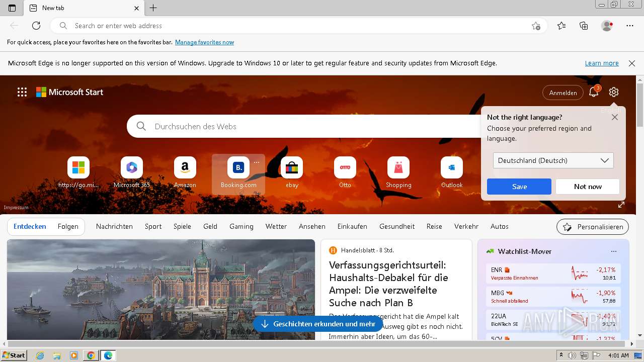Open the Nachrichten category
Viewport: 644px width, 362px height.
point(114,227)
